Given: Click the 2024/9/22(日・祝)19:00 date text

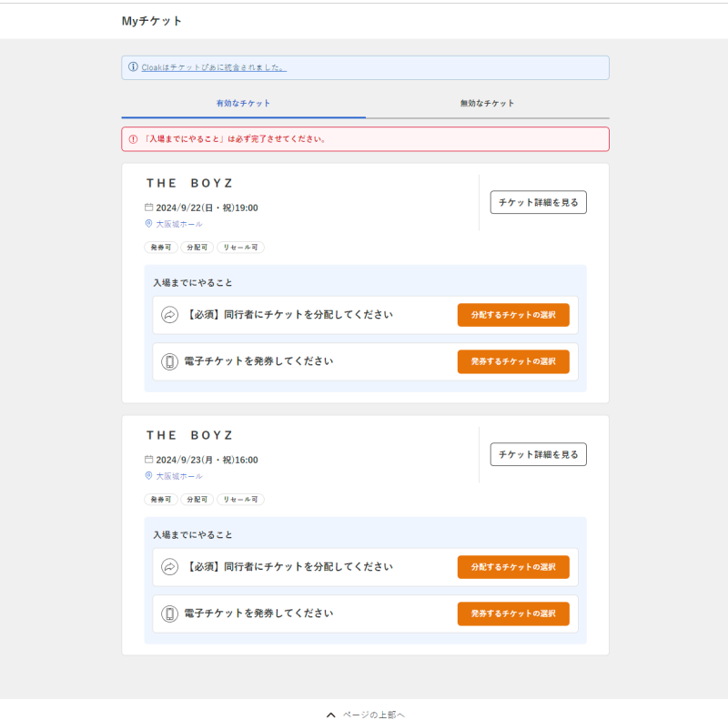Looking at the screenshot, I should tap(207, 208).
